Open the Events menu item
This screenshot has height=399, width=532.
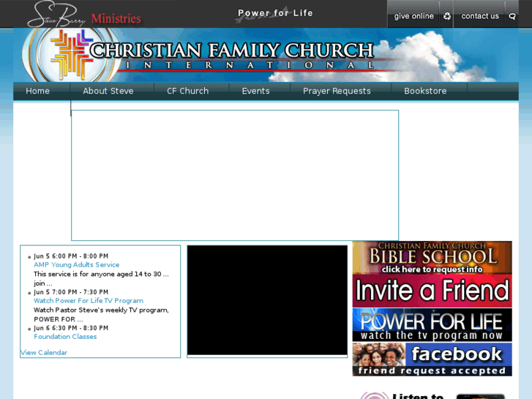[255, 91]
